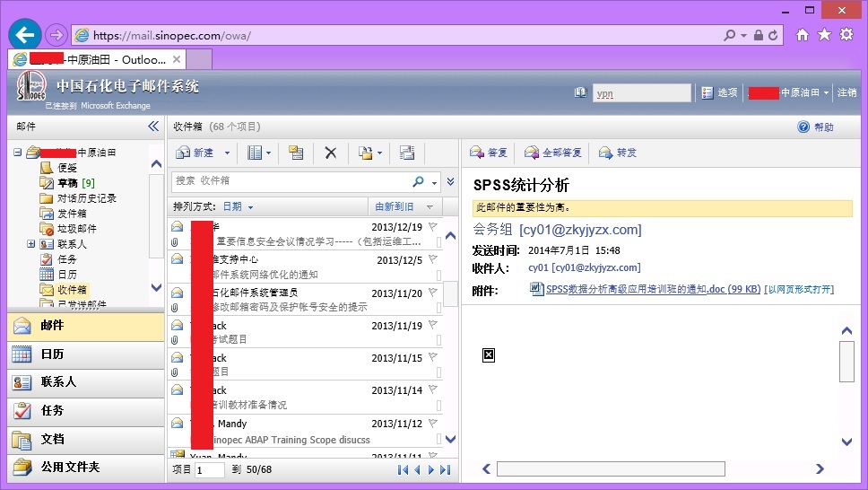Delete the message with the X icon
The width and height of the screenshot is (868, 490).
[x=331, y=153]
